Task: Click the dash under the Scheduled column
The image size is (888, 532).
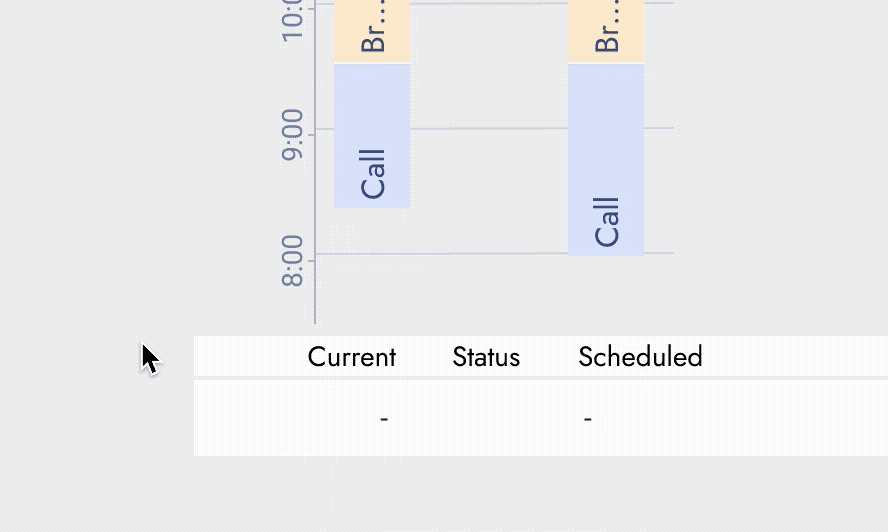Action: tap(588, 418)
